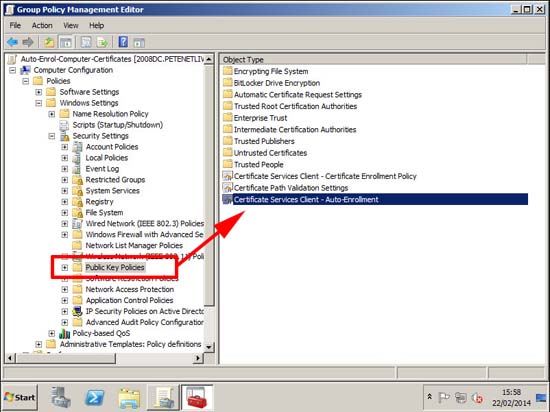Select IP Security Policies on Active Directory
The height and width of the screenshot is (412, 550).
[145, 311]
